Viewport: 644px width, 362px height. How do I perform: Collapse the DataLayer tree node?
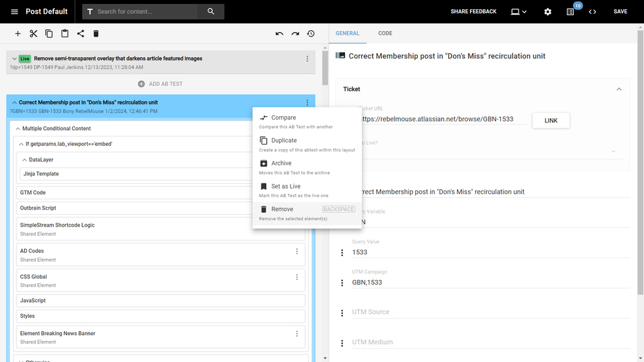pyautogui.click(x=24, y=160)
